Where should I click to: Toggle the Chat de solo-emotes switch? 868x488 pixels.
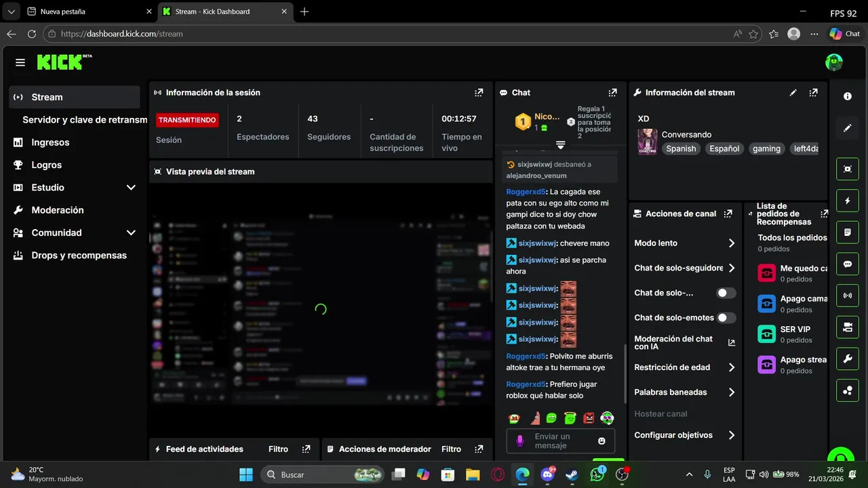726,317
